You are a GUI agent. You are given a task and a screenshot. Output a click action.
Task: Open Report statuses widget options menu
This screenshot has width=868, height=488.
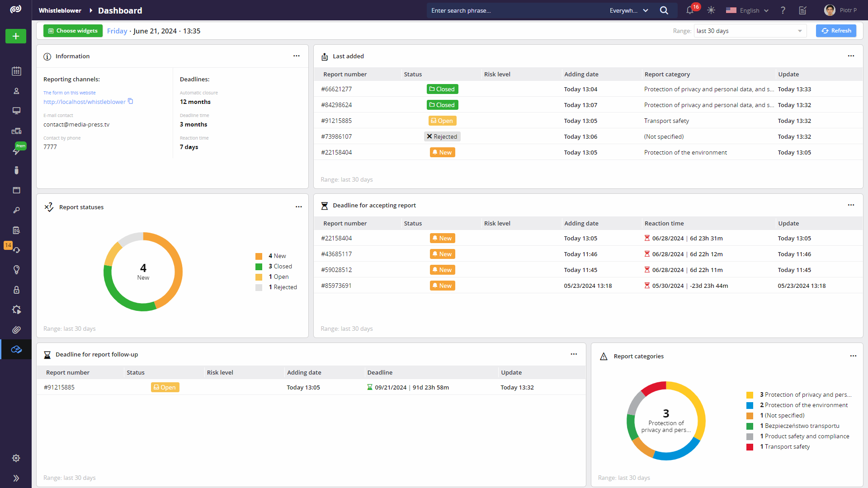298,207
